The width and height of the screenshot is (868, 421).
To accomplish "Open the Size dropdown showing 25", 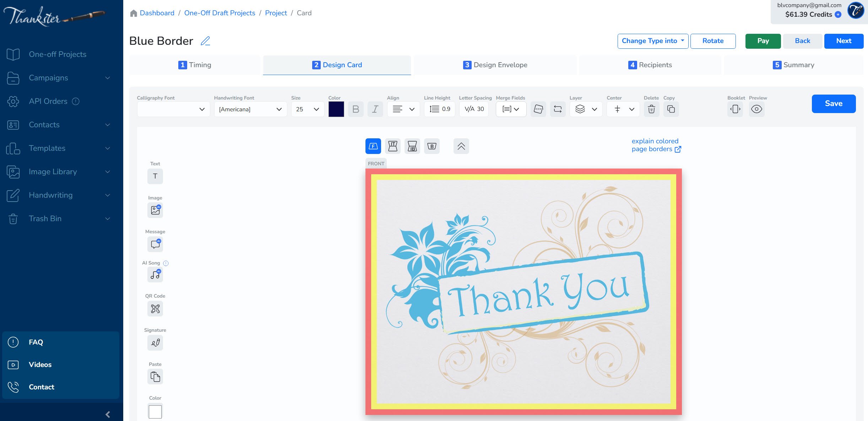I will [x=307, y=109].
